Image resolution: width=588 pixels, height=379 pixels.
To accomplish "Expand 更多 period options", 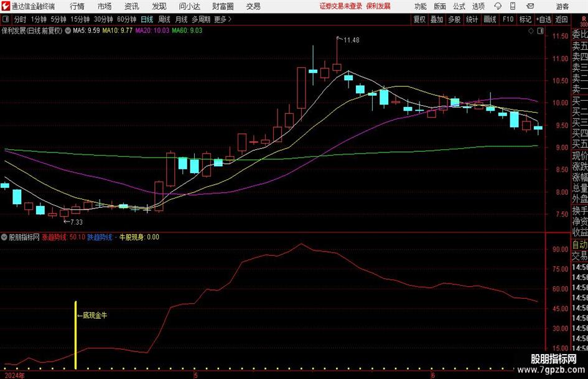I will point(223,19).
